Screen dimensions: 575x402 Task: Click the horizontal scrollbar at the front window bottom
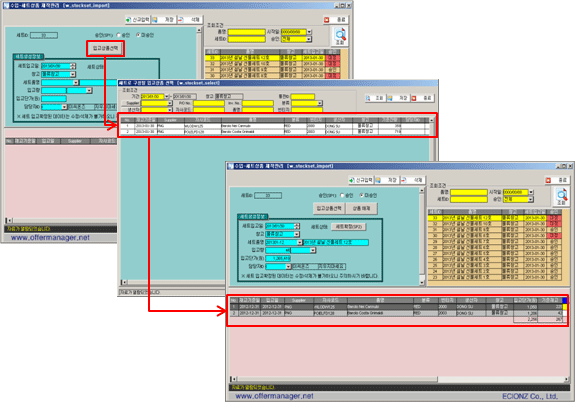coord(399,379)
